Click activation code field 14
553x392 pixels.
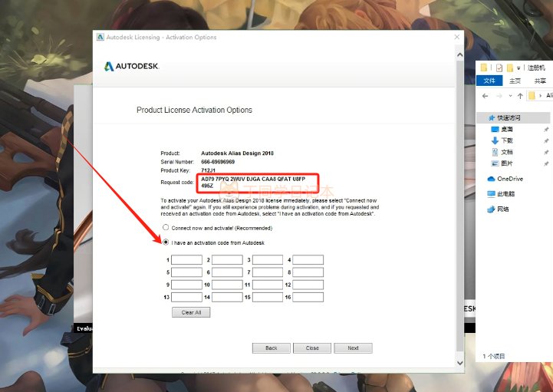(227, 297)
